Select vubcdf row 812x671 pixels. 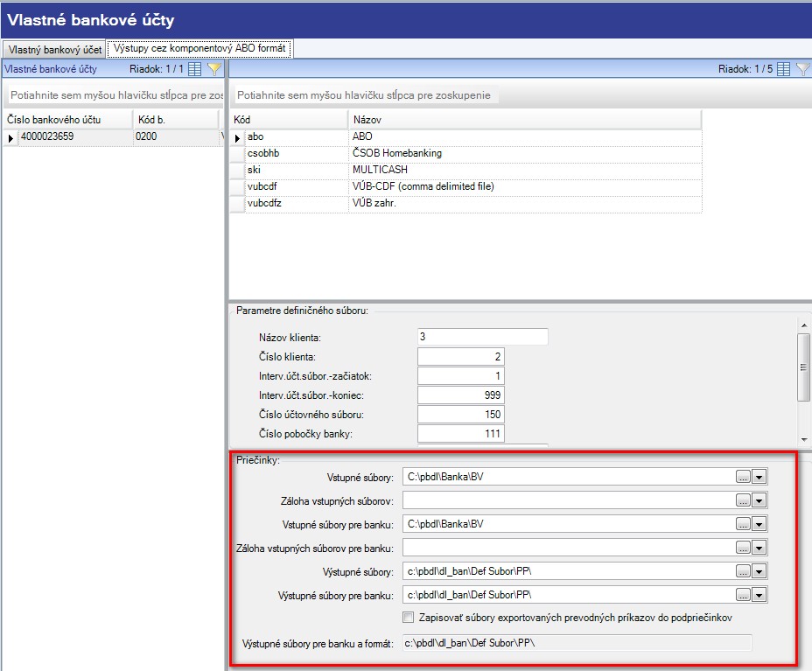coord(466,186)
